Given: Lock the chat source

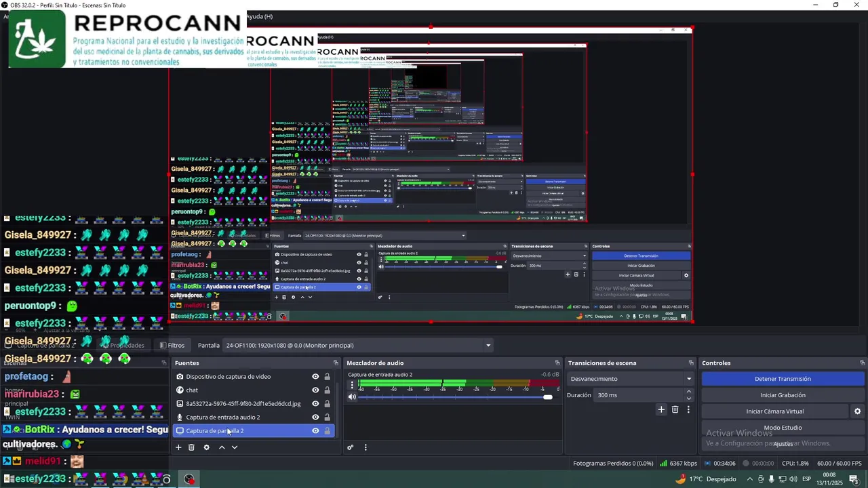Looking at the screenshot, I should (327, 390).
